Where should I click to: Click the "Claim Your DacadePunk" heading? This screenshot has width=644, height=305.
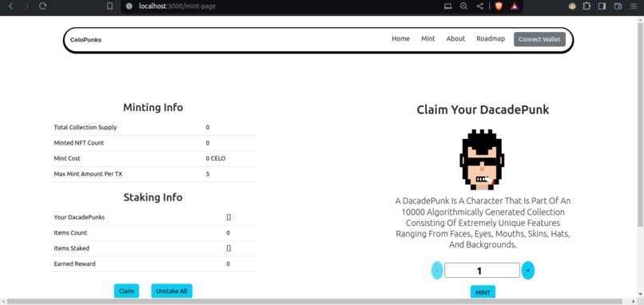483,110
